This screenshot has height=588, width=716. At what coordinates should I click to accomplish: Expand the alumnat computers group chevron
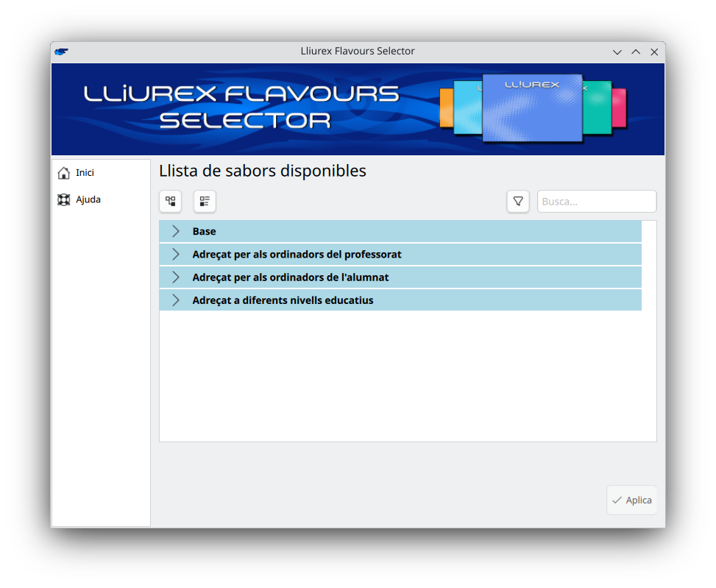(x=175, y=277)
